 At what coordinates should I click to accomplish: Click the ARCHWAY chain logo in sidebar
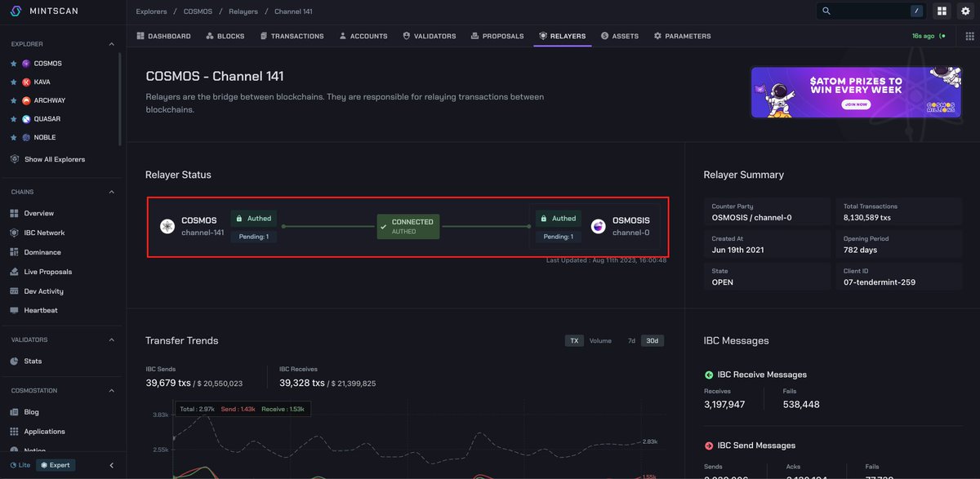tap(26, 100)
